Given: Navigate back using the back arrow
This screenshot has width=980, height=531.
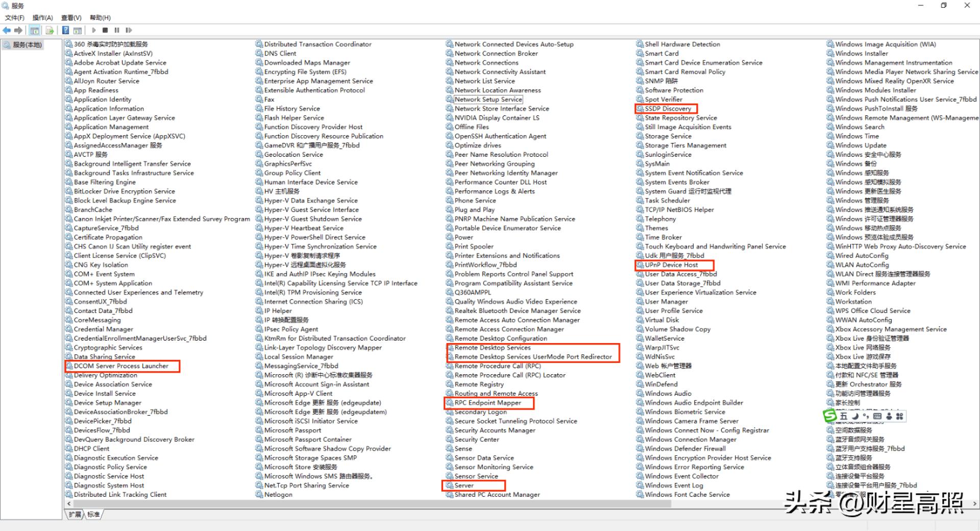Looking at the screenshot, I should pos(7,30).
